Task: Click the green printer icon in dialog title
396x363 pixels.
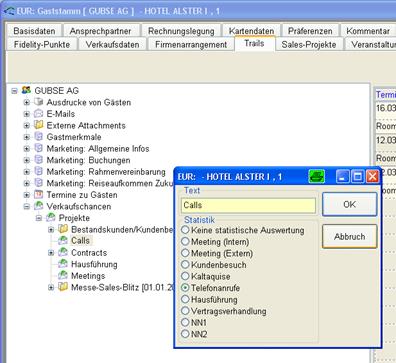Action: pyautogui.click(x=316, y=176)
